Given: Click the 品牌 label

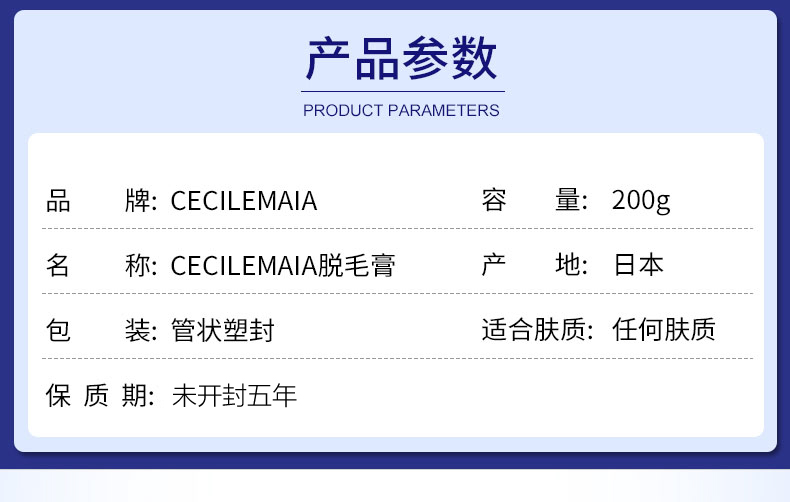Looking at the screenshot, I should tap(101, 201).
